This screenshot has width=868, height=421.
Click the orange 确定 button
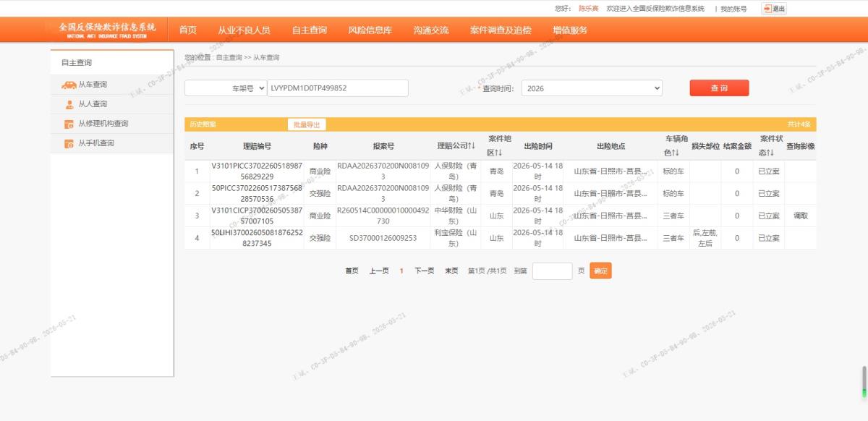600,271
